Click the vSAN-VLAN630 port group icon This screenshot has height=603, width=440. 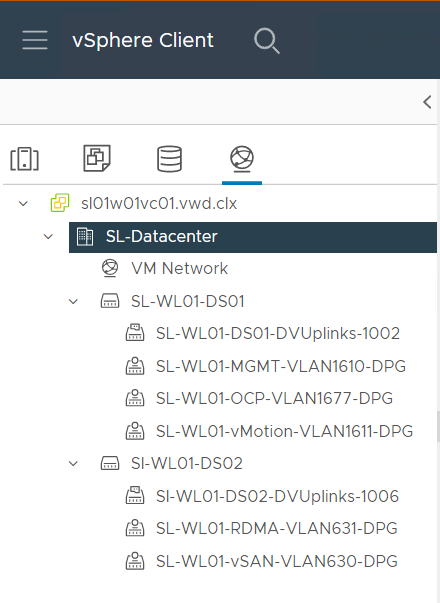pos(135,561)
